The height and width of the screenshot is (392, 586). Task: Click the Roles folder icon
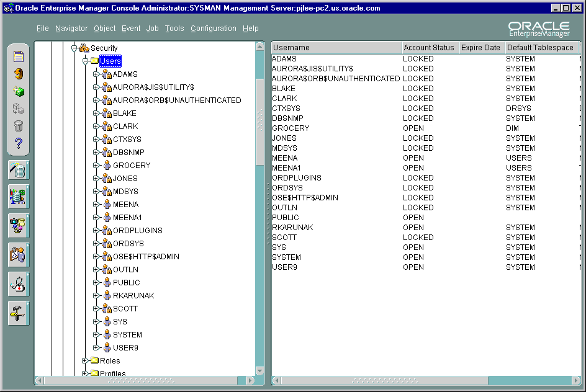click(94, 360)
